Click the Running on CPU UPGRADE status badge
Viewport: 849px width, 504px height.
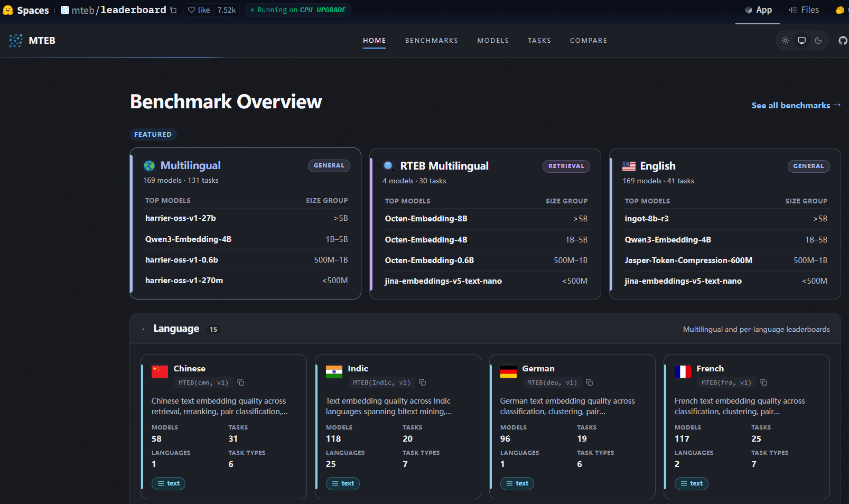pos(298,10)
